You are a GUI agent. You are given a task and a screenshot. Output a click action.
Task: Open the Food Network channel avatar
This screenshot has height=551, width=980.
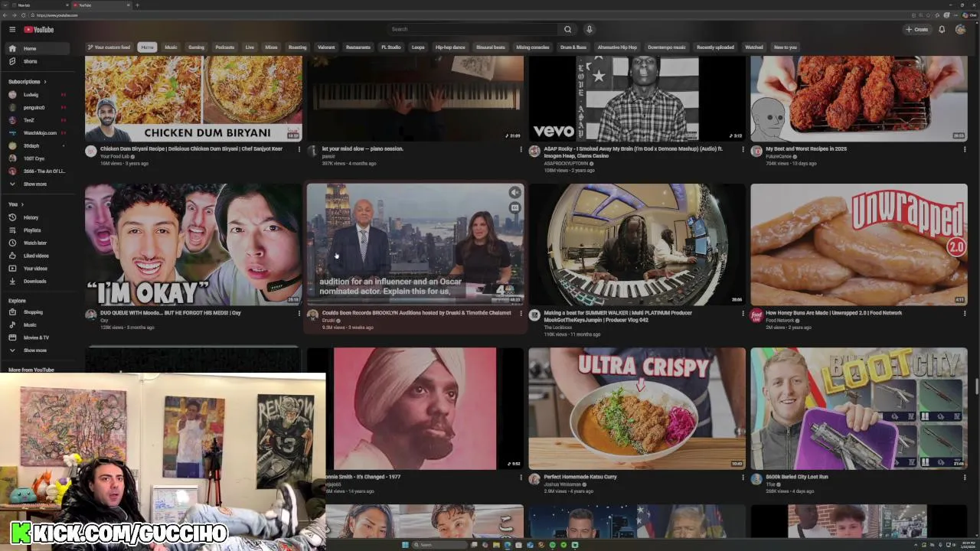coord(756,315)
